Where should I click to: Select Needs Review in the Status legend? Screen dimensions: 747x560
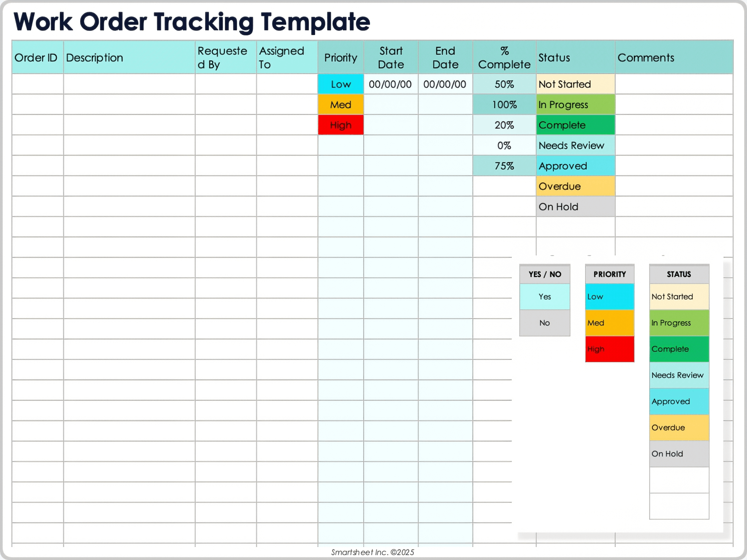click(x=679, y=375)
